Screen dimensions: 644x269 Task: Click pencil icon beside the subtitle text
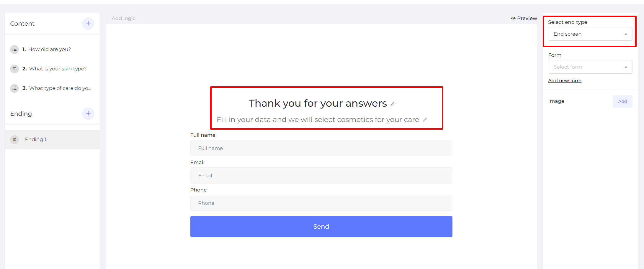425,120
